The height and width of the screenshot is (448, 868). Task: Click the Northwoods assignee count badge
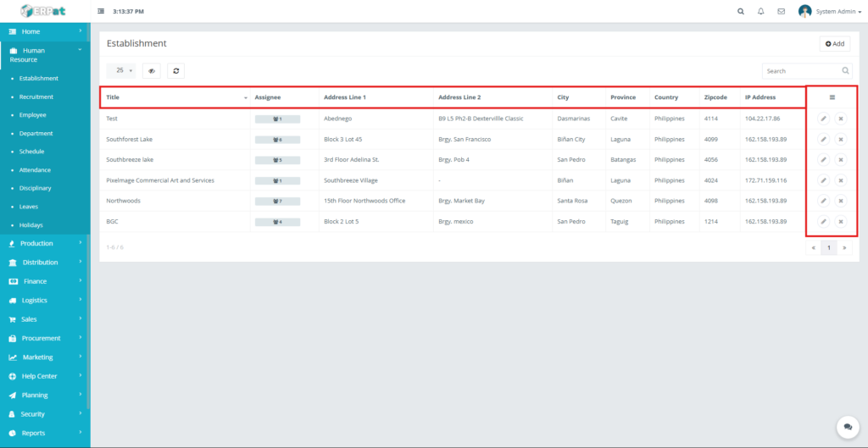click(x=277, y=201)
